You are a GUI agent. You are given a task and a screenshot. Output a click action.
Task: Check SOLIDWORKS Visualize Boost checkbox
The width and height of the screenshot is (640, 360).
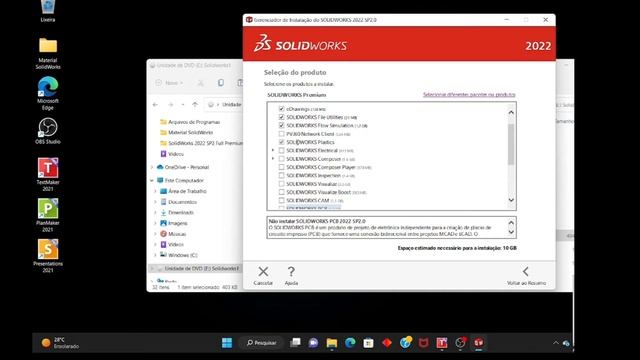point(281,192)
